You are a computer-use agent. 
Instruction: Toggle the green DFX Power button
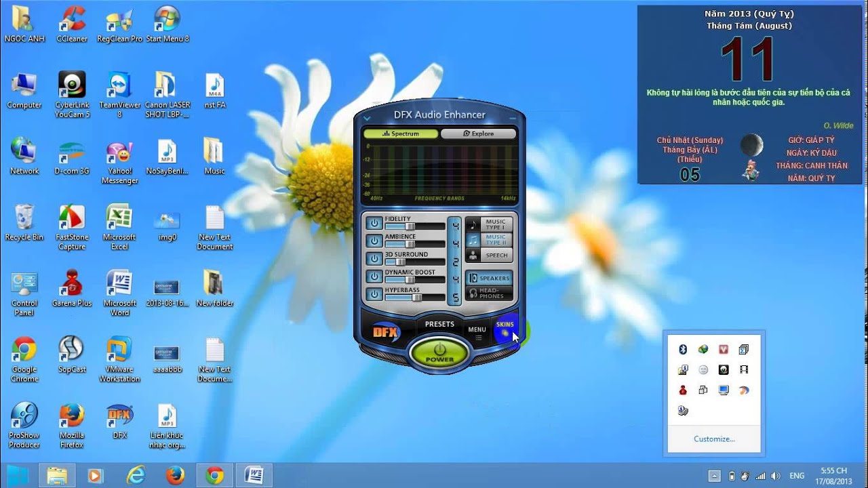[x=439, y=352]
